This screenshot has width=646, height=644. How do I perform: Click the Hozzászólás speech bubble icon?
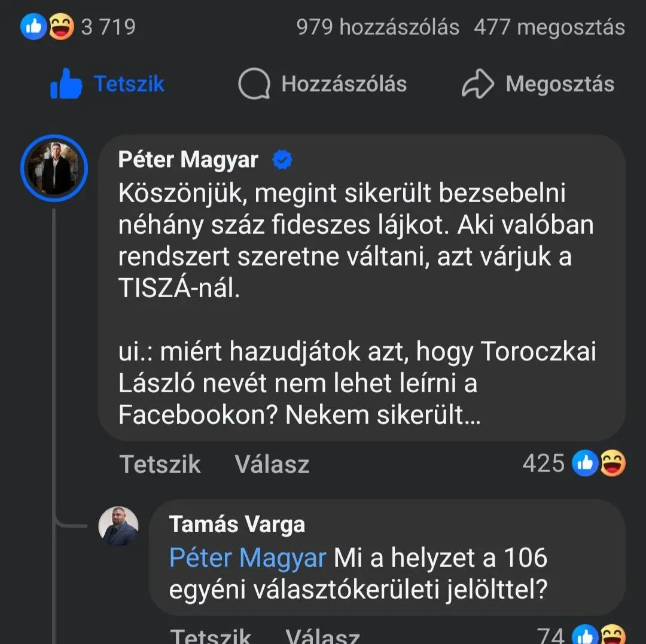[x=254, y=84]
